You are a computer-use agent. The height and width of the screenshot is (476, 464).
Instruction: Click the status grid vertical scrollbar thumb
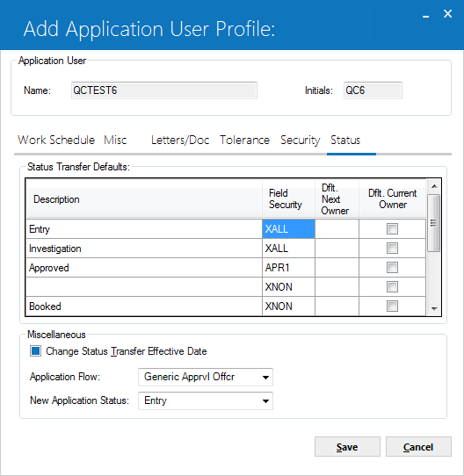tap(433, 223)
